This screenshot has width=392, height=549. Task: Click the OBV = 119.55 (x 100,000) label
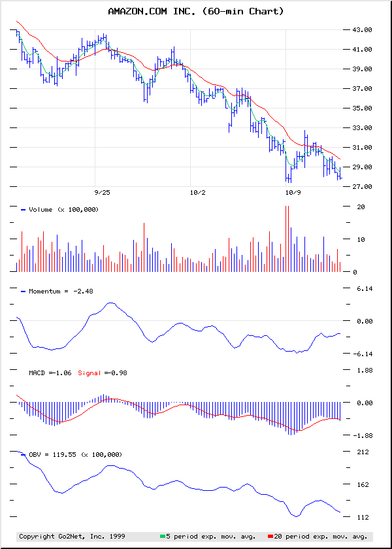click(75, 454)
